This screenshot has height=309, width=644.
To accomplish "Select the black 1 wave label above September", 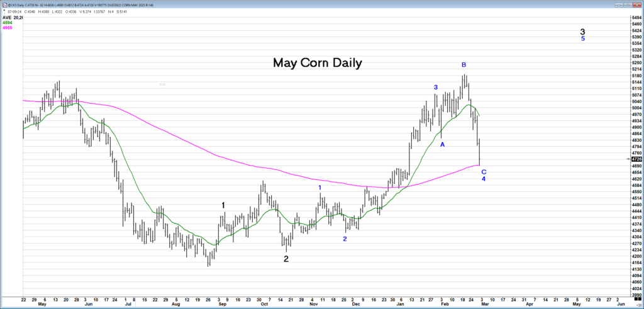I will point(223,205).
